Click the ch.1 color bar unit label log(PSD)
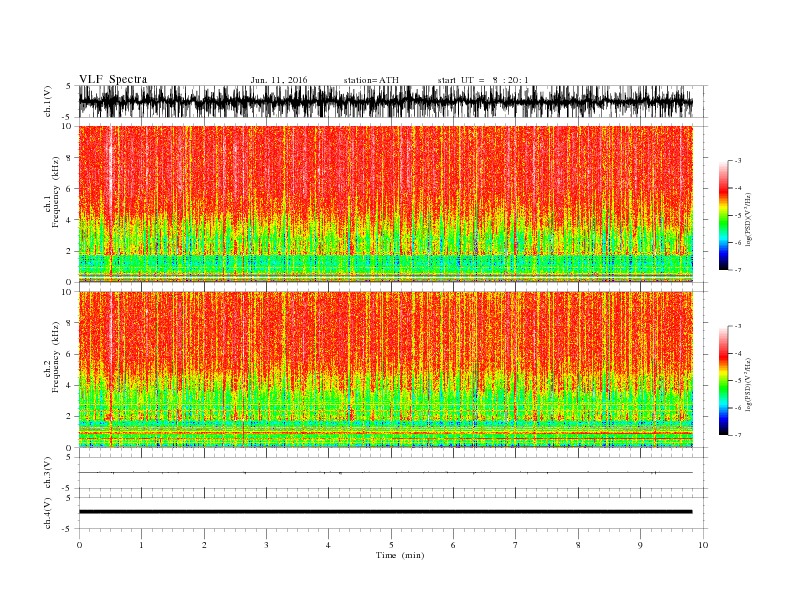Image resolution: width=792 pixels, height=612 pixels. pos(748,220)
